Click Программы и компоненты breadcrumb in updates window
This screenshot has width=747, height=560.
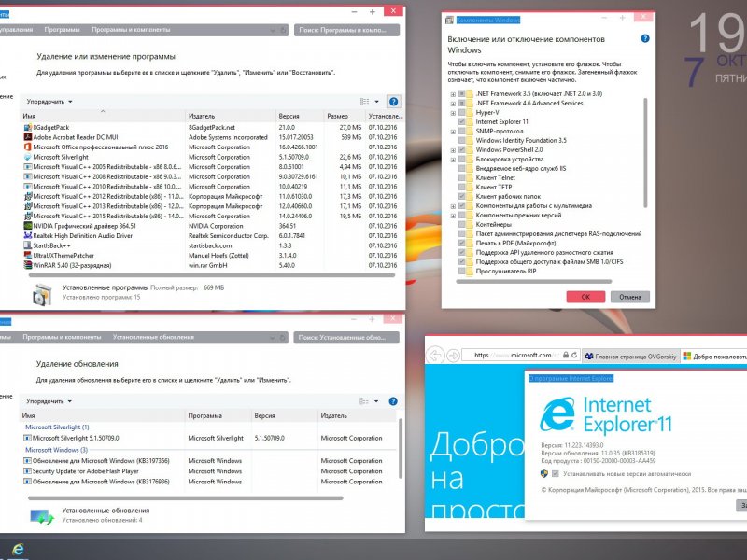62,337
